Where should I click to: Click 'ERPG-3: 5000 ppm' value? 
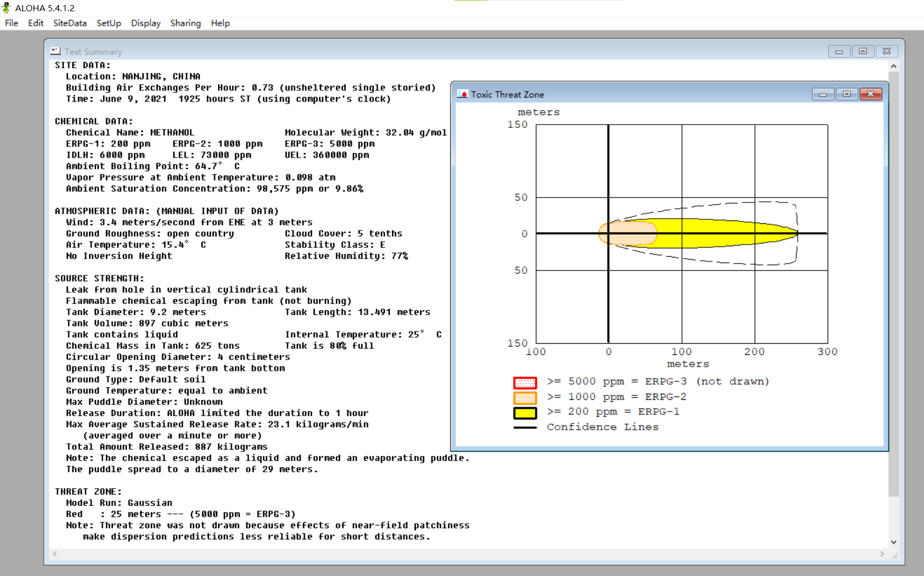coord(330,144)
